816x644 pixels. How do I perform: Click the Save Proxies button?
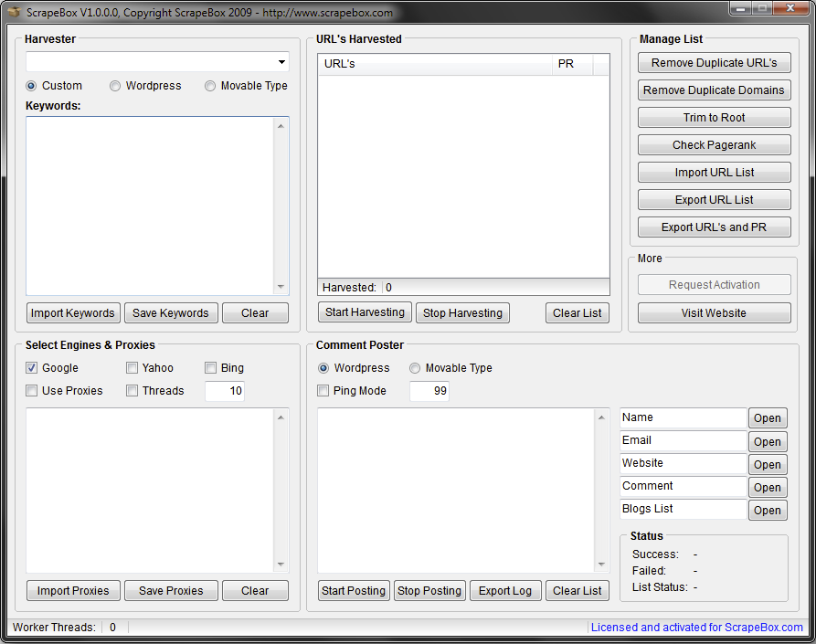(x=171, y=591)
